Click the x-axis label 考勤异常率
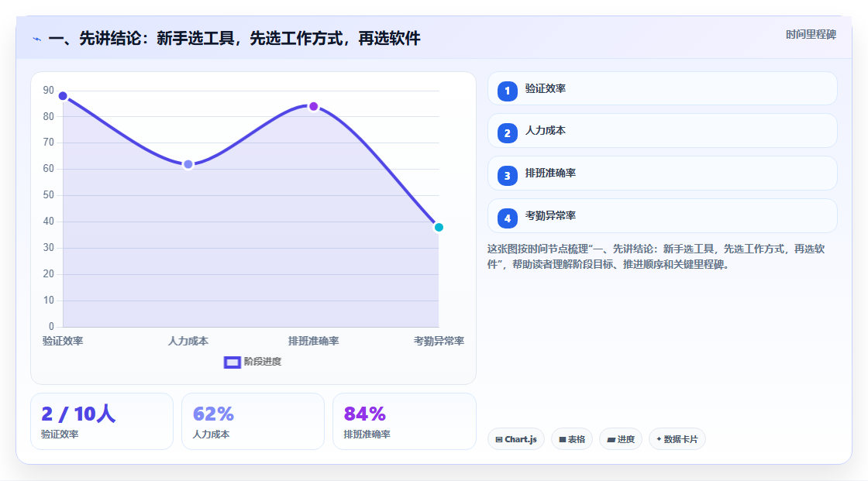Image resolution: width=868 pixels, height=481 pixels. click(x=439, y=341)
